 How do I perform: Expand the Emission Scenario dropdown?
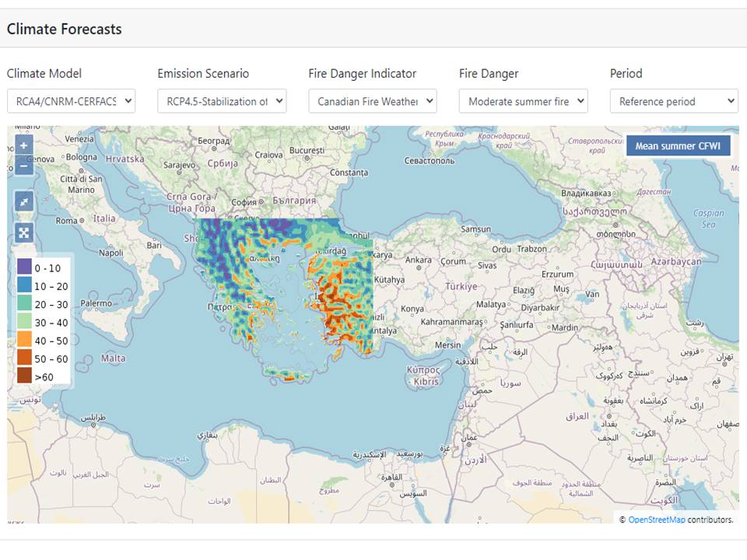[222, 101]
